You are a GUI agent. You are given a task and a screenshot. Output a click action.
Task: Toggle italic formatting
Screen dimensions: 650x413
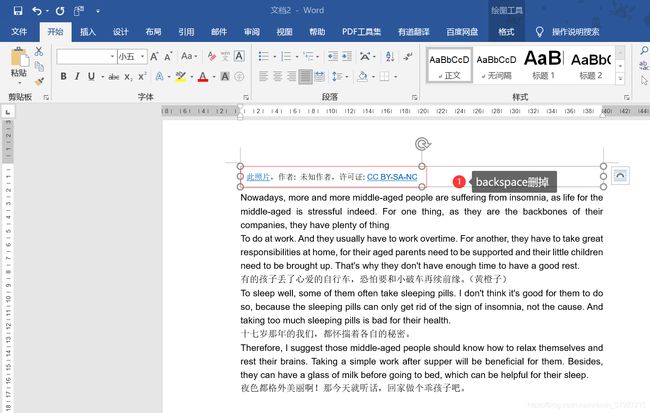coord(77,76)
